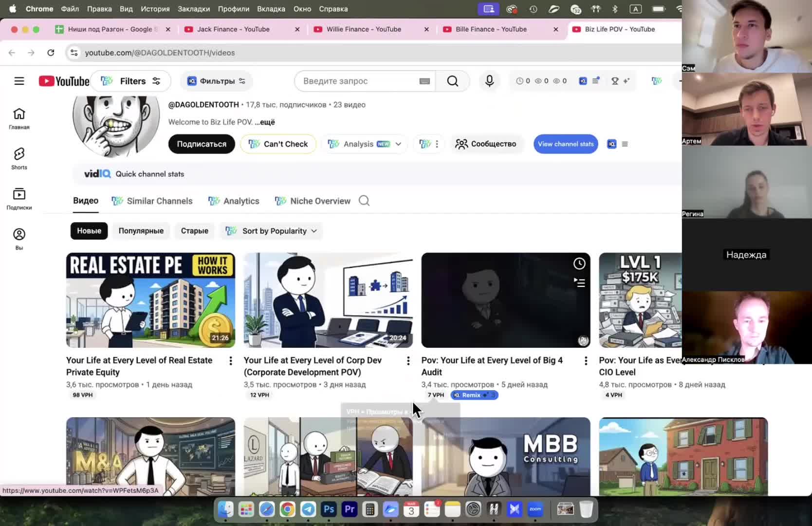The image size is (812, 526).
Task: Open options for Corp Dev video
Action: click(408, 361)
